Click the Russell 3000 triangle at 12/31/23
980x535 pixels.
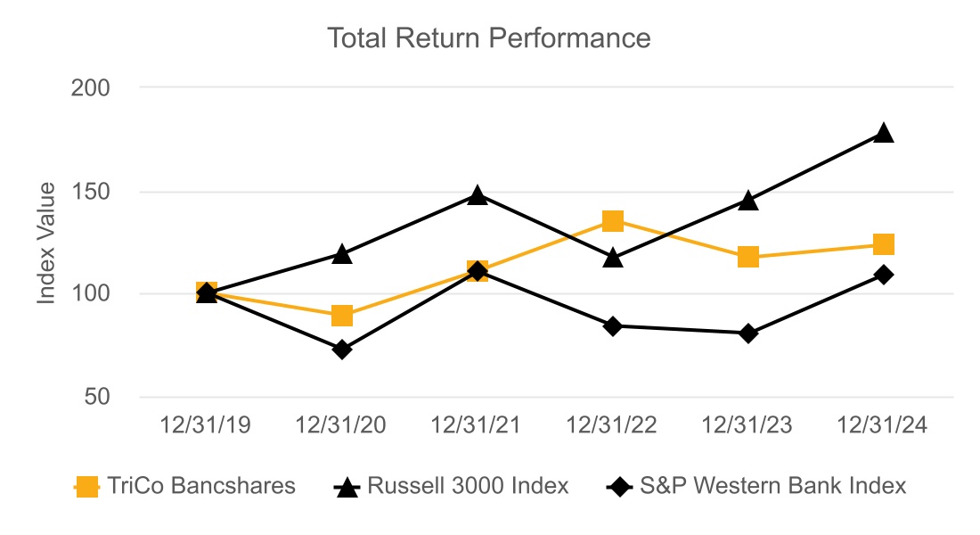(x=748, y=202)
